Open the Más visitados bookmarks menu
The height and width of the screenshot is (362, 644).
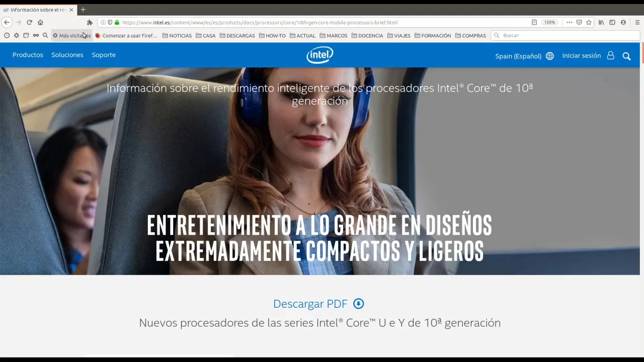71,36
